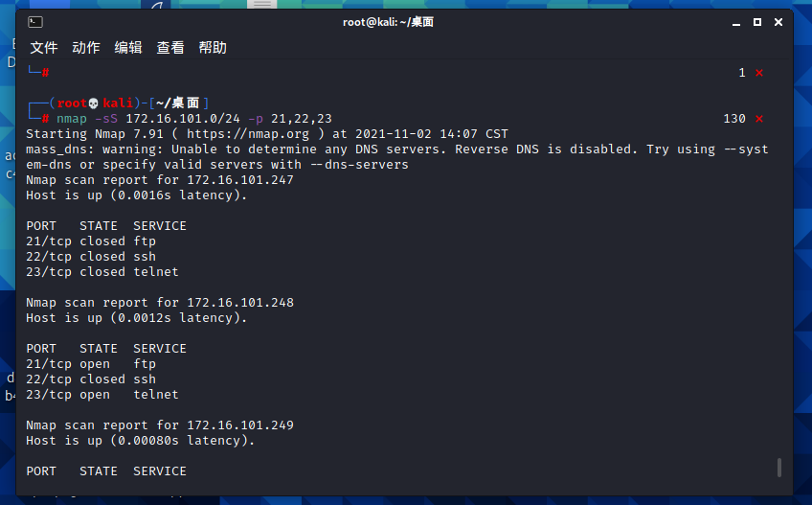Click the 21/tcp open ftp result line
The width and height of the screenshot is (812, 505).
(x=91, y=364)
